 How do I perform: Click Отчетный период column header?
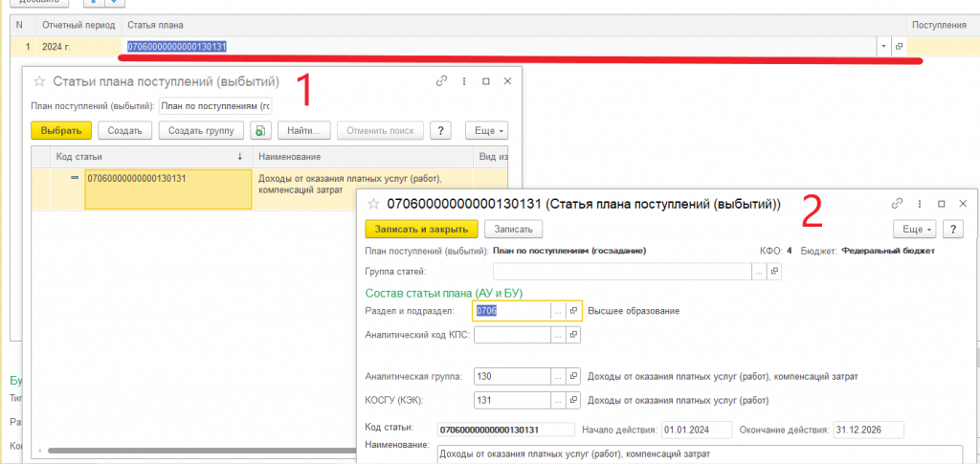(x=79, y=25)
